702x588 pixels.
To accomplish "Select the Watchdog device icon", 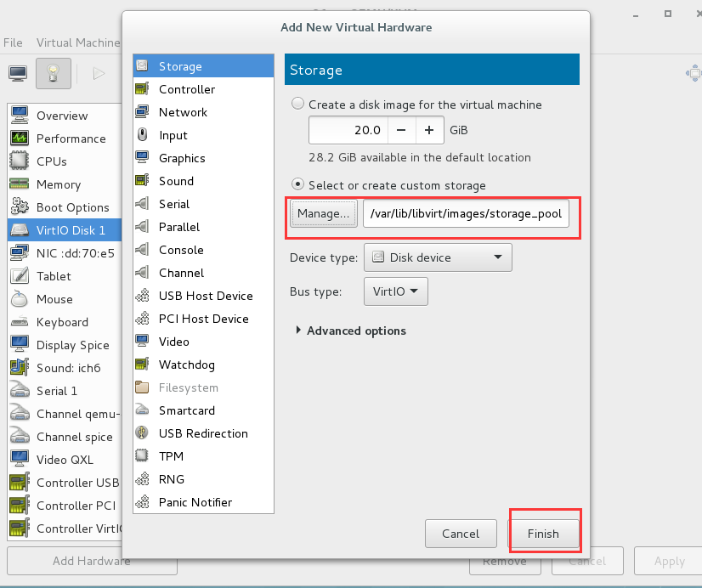I will [x=143, y=365].
